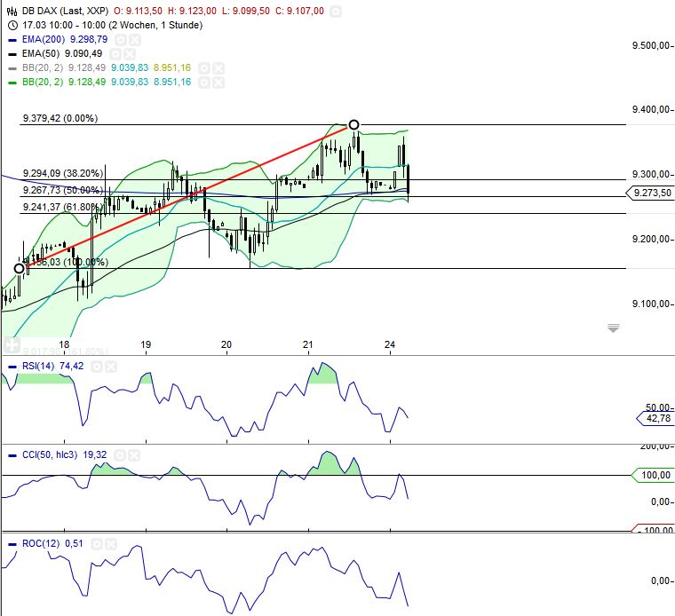Click the gray down-arrow scroll icon in main chart
Viewport: 675px width, 616px height.
613,328
